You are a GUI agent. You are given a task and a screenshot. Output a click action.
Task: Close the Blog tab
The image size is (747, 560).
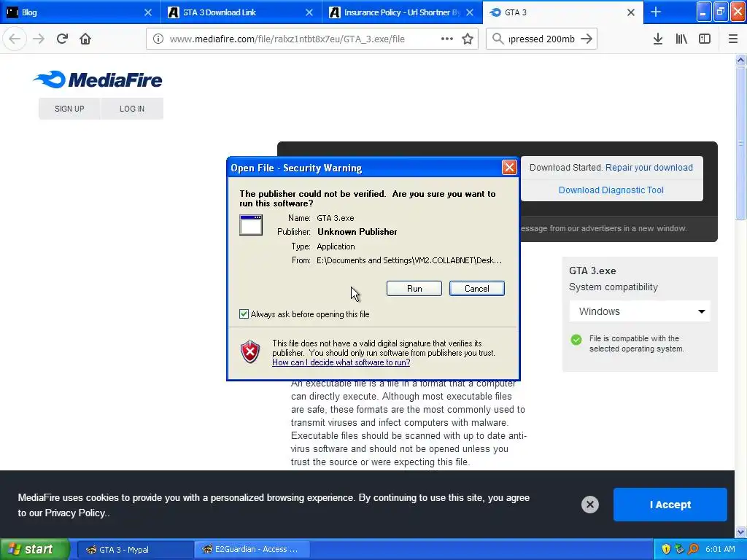tap(148, 12)
